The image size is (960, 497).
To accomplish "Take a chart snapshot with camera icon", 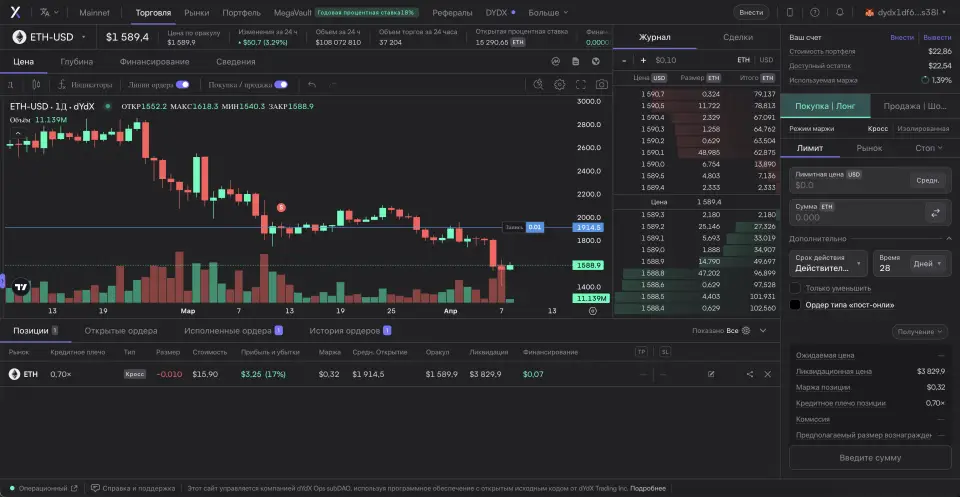I will click(x=601, y=85).
